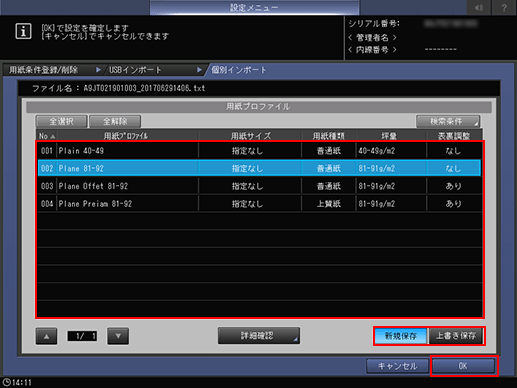
Task: Click the 設定メニュー title tab
Action: (x=254, y=7)
